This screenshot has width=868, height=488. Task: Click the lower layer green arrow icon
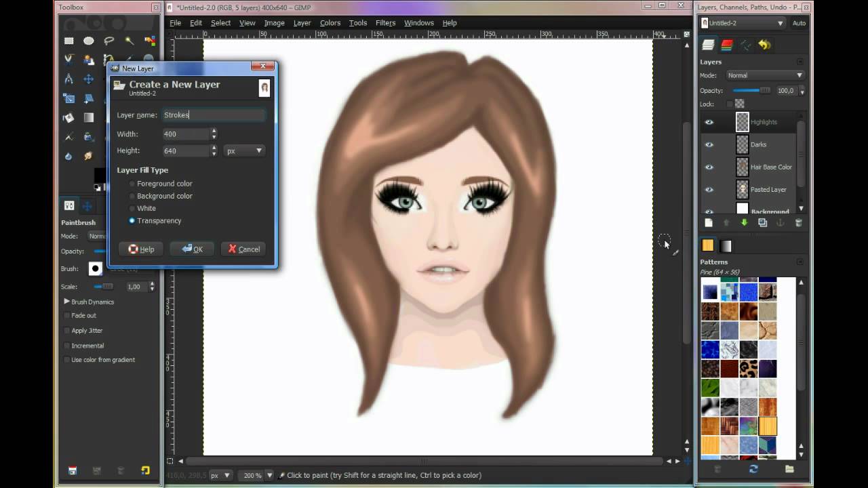tap(745, 222)
